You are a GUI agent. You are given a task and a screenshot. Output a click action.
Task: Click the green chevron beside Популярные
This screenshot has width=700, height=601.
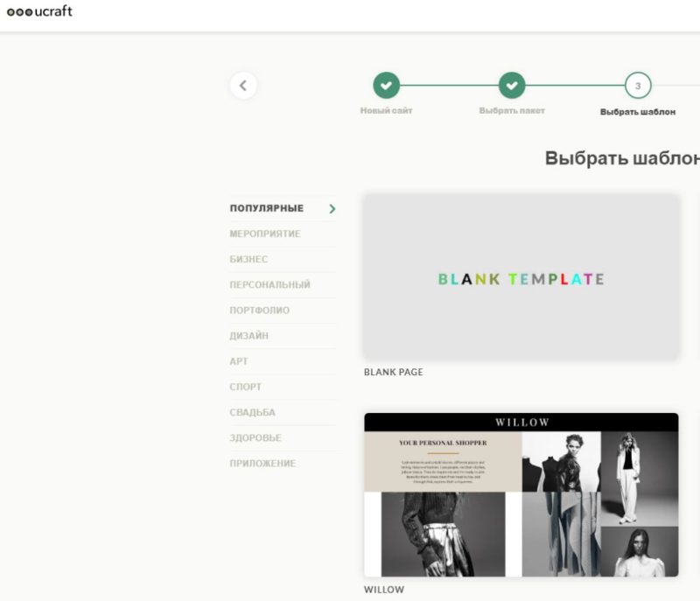pyautogui.click(x=332, y=209)
